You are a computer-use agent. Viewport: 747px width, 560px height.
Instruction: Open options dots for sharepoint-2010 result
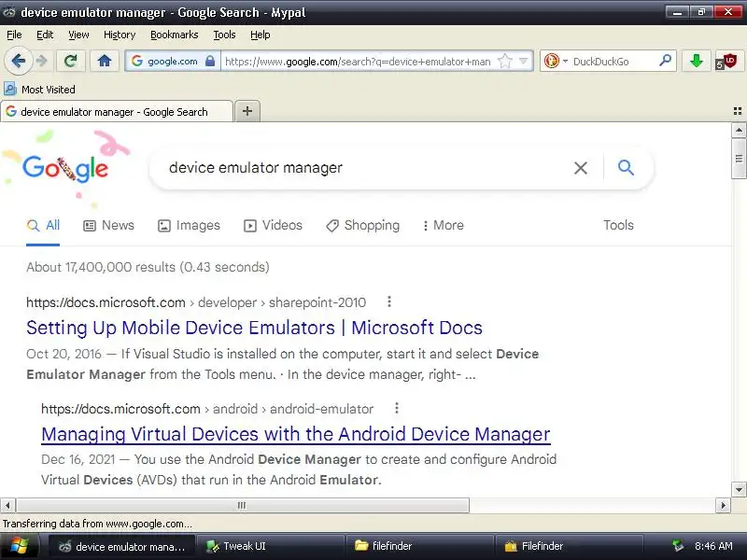(389, 301)
